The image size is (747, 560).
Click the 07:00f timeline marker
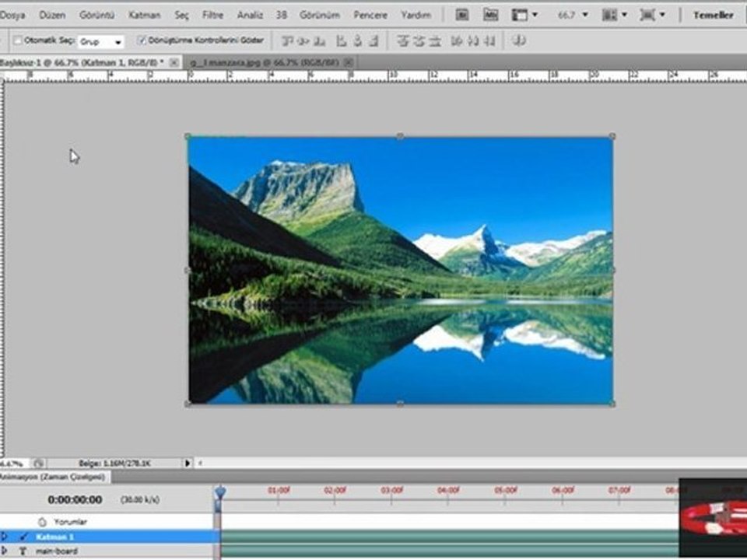pos(619,490)
